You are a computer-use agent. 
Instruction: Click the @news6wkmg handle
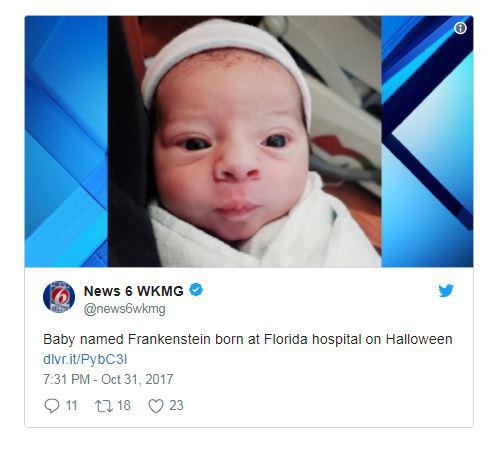[125, 309]
